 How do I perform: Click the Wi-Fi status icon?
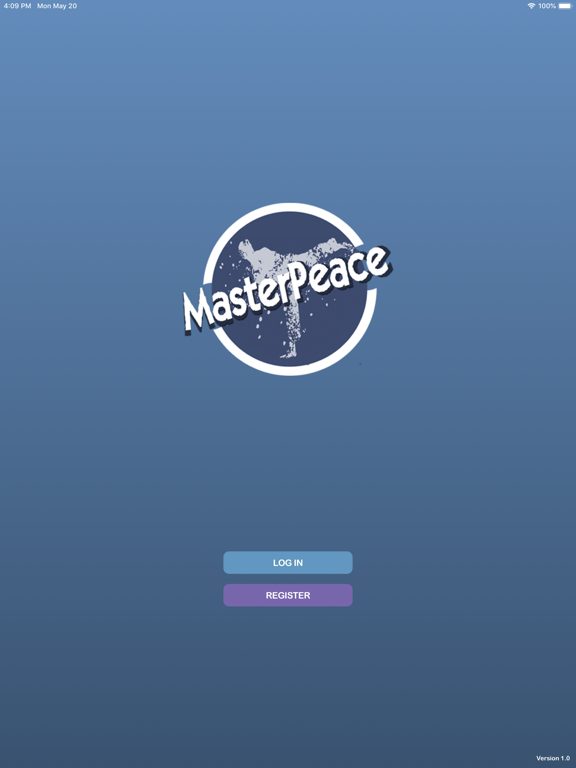(531, 6)
